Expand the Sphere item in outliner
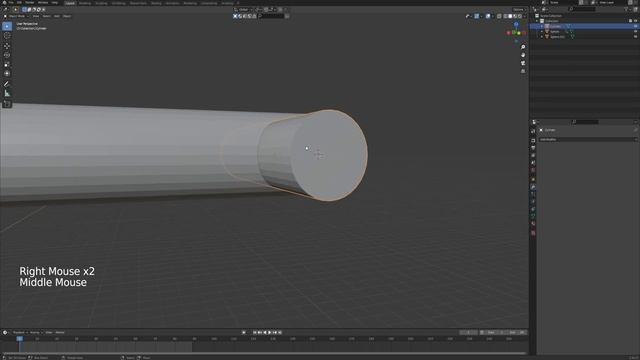 542,31
